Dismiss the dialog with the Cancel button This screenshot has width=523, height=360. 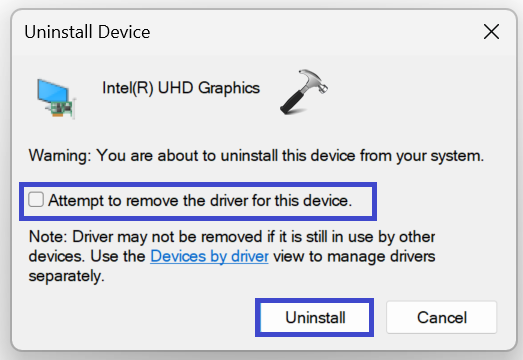pos(442,317)
